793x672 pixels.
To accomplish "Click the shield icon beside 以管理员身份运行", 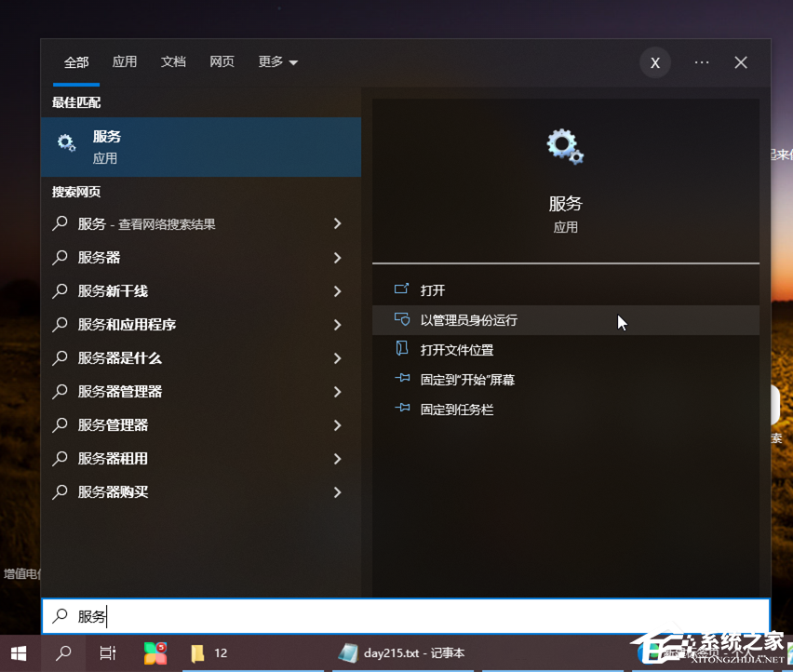I will point(402,319).
